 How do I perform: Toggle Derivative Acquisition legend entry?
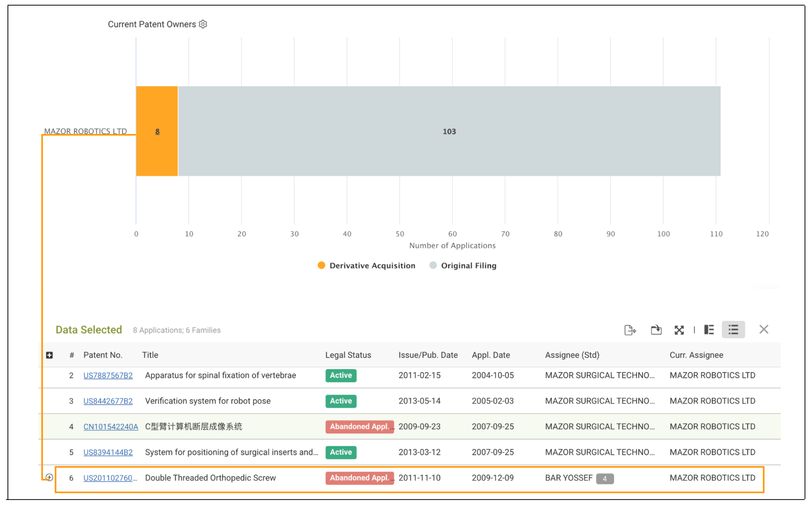click(x=366, y=266)
